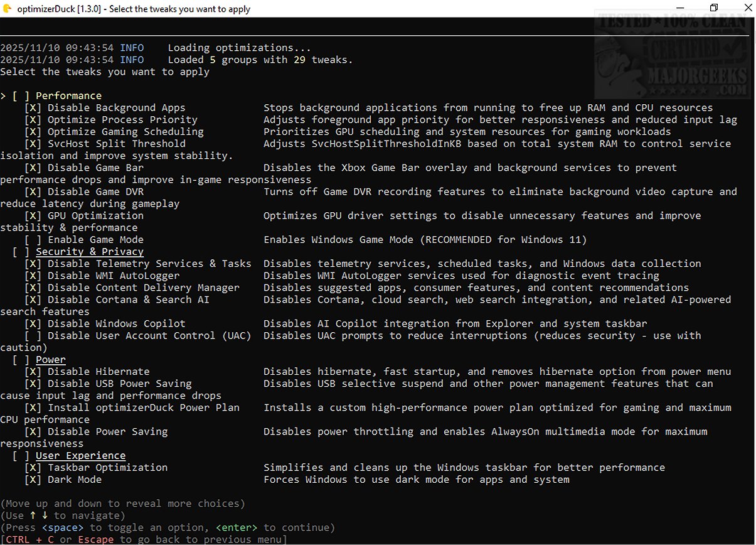This screenshot has height=545, width=756.
Task: Click the Optimize Process Priority label
Action: (x=122, y=120)
